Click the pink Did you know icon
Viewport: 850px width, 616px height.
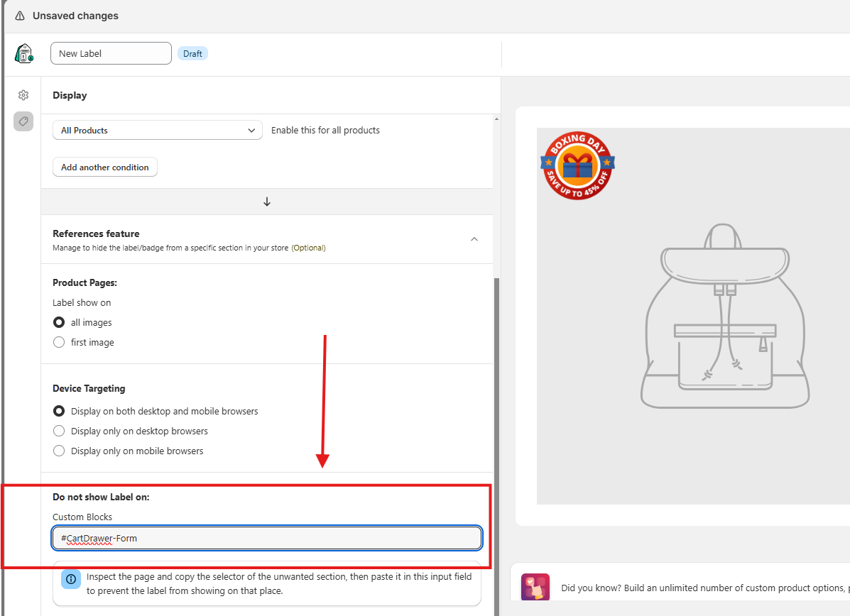tap(535, 588)
